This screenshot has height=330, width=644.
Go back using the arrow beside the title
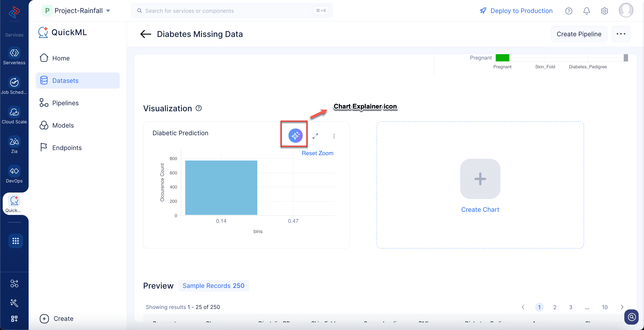146,34
